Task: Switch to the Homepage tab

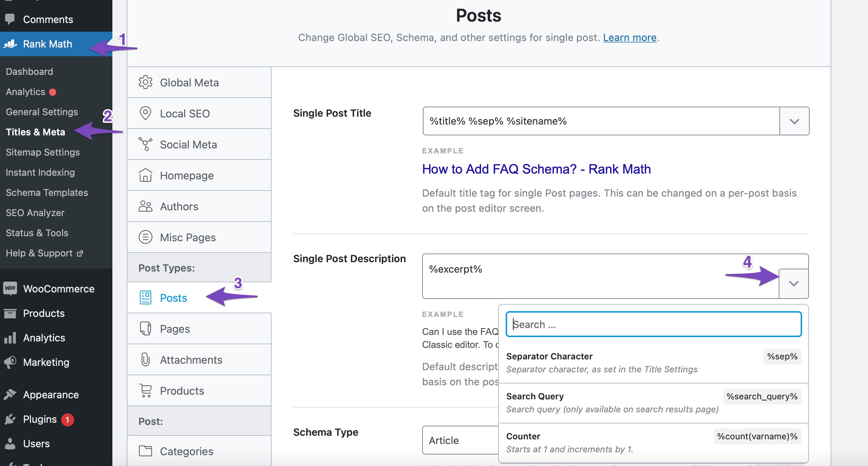Action: (x=199, y=175)
